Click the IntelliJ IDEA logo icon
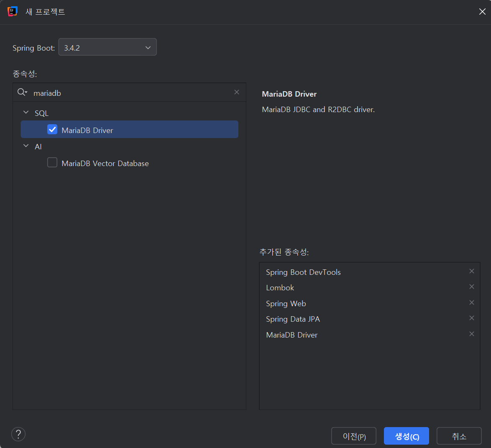This screenshot has height=448, width=491. (x=12, y=11)
